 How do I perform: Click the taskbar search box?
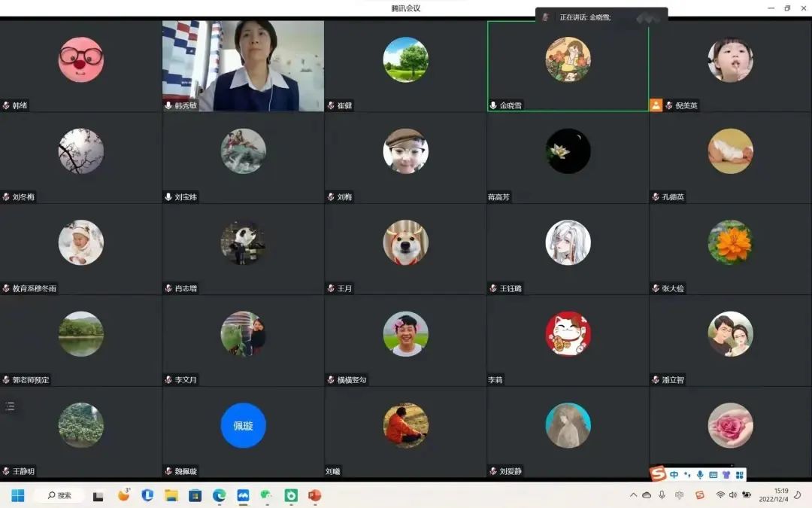click(61, 495)
